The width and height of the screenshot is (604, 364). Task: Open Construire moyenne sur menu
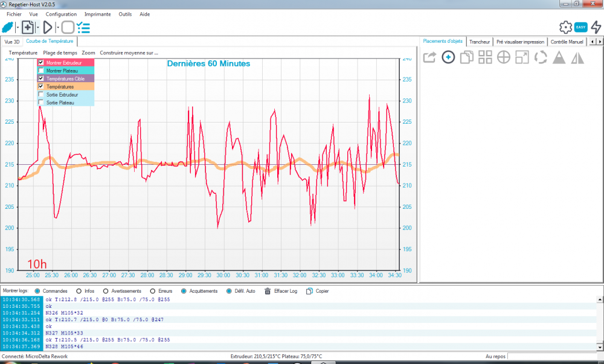tap(129, 53)
